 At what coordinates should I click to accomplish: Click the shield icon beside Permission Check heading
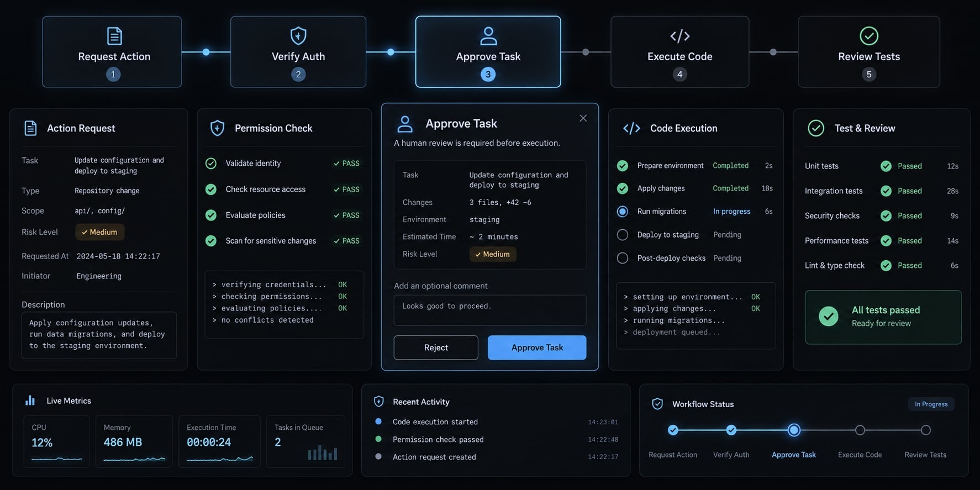[217, 128]
